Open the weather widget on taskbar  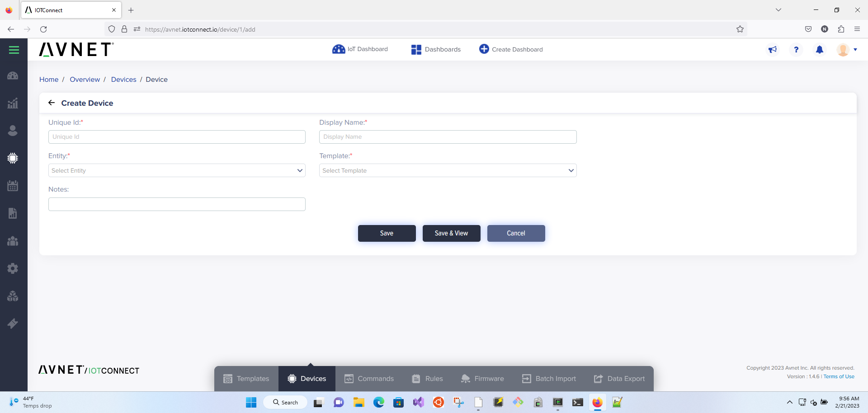30,402
